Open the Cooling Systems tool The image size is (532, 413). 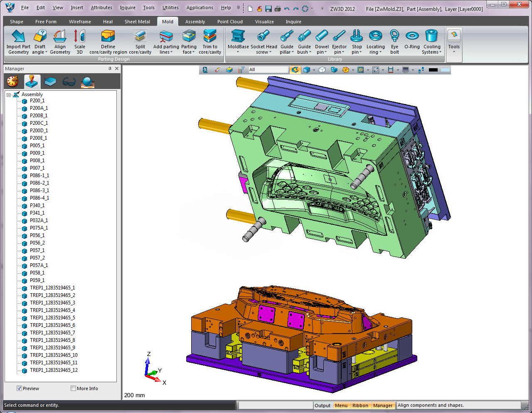tap(431, 37)
